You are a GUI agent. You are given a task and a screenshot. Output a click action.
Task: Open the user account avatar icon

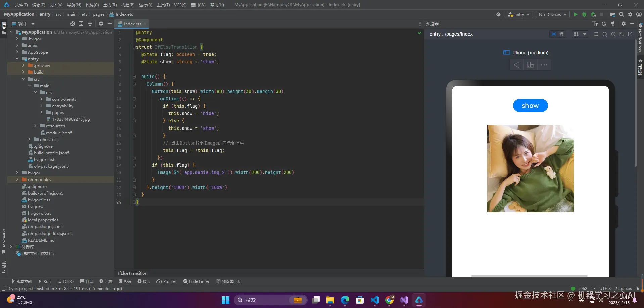pyautogui.click(x=639, y=14)
